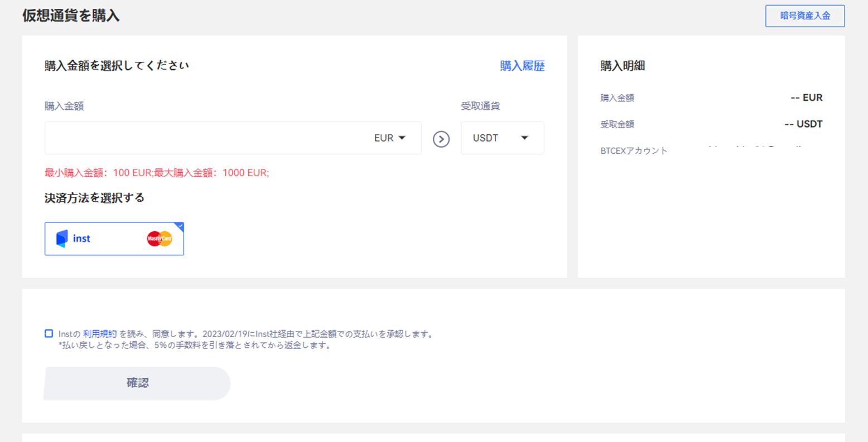Click the arrow next to EUR
The height and width of the screenshot is (442, 868).
coord(402,138)
